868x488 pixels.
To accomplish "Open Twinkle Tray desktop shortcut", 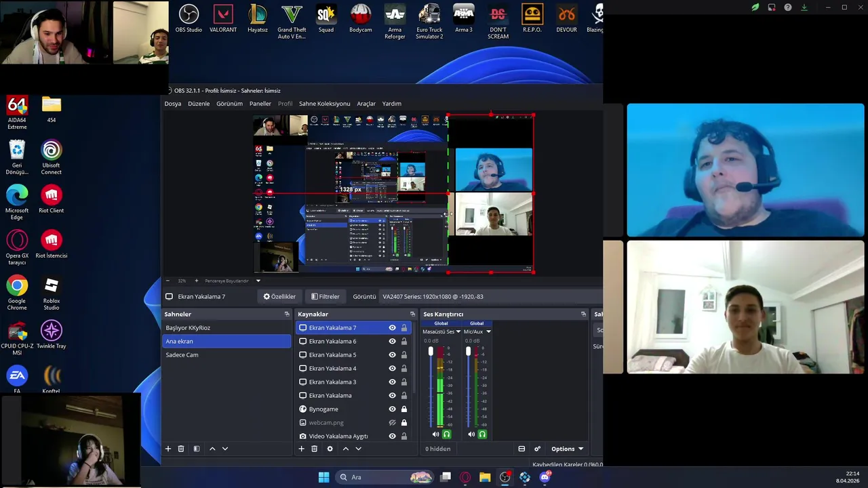I will 52,335.
